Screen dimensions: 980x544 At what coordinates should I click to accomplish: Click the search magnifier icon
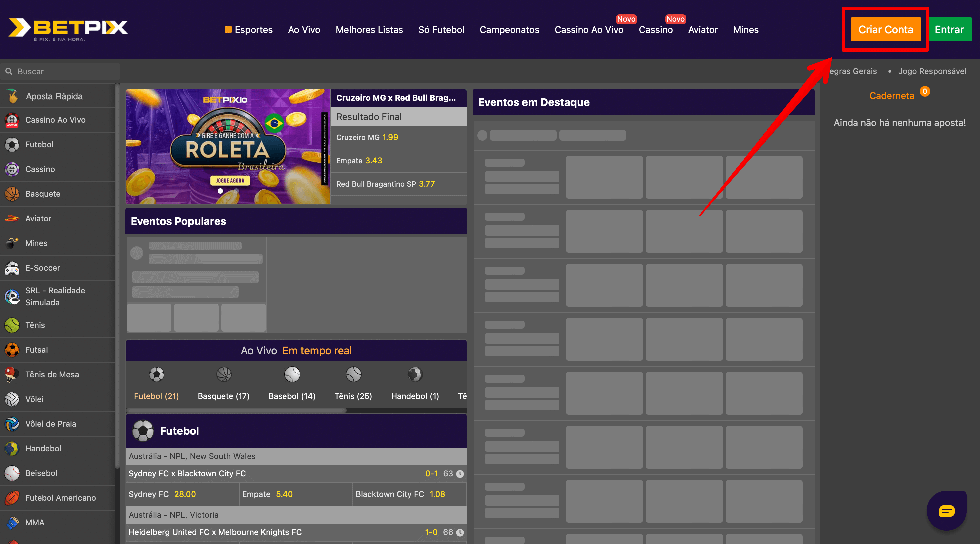9,71
